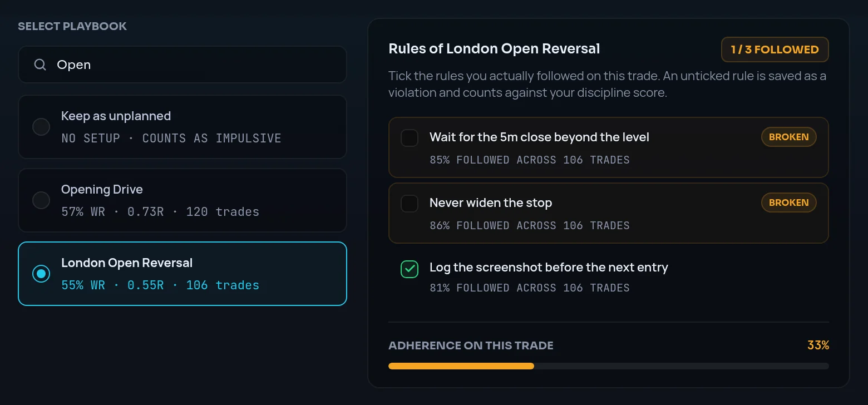Click the adherence progress bar

pos(609,366)
